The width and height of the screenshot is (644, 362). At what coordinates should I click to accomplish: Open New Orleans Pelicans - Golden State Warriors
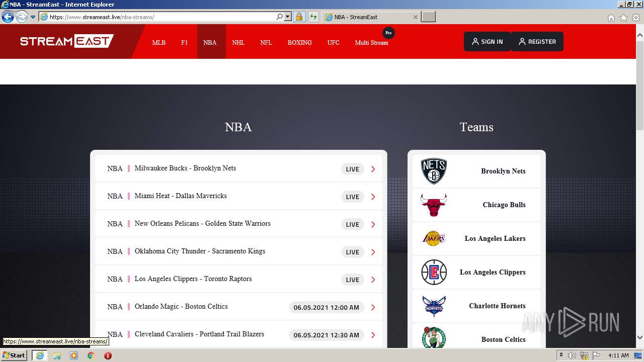[x=238, y=224]
